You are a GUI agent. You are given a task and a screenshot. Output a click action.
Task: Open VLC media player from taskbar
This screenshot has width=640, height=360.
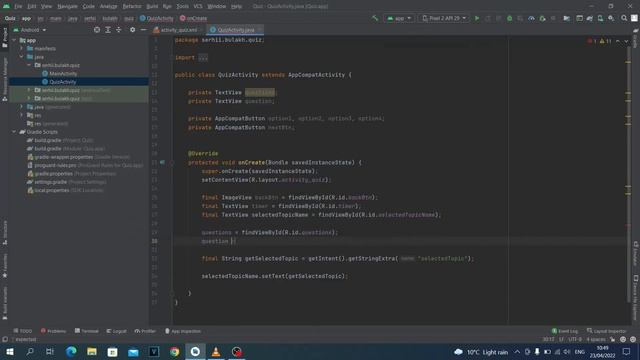(x=216, y=352)
